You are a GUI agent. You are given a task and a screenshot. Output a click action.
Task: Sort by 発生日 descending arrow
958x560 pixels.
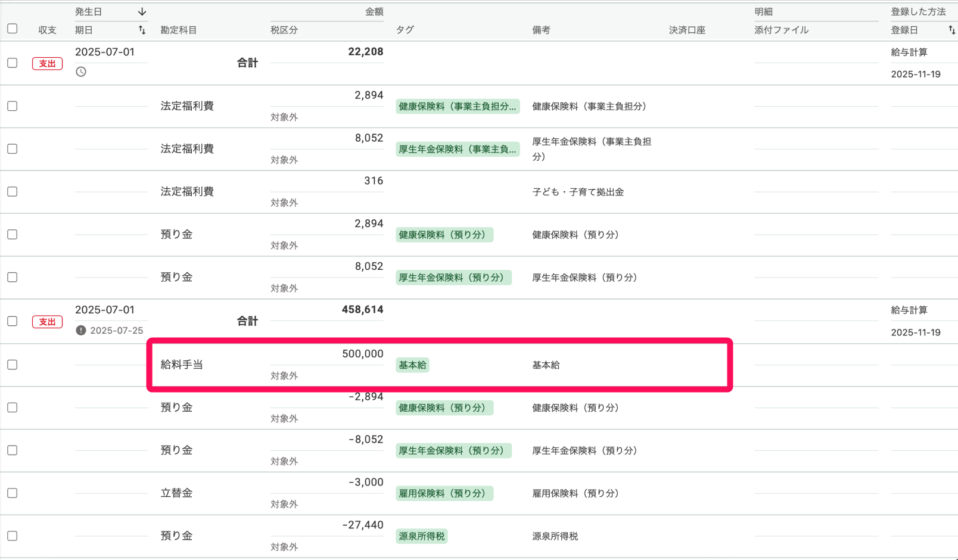click(x=142, y=12)
